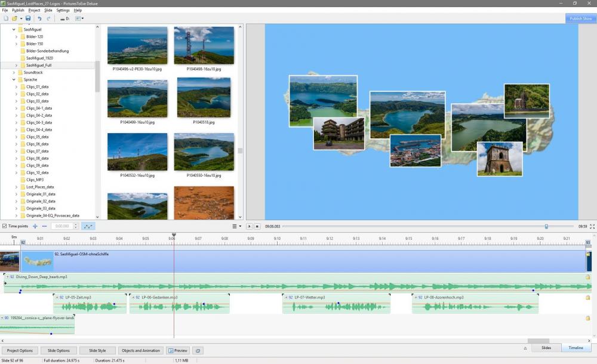597x364 pixels.
Task: Open the Publish menu
Action: [18, 10]
